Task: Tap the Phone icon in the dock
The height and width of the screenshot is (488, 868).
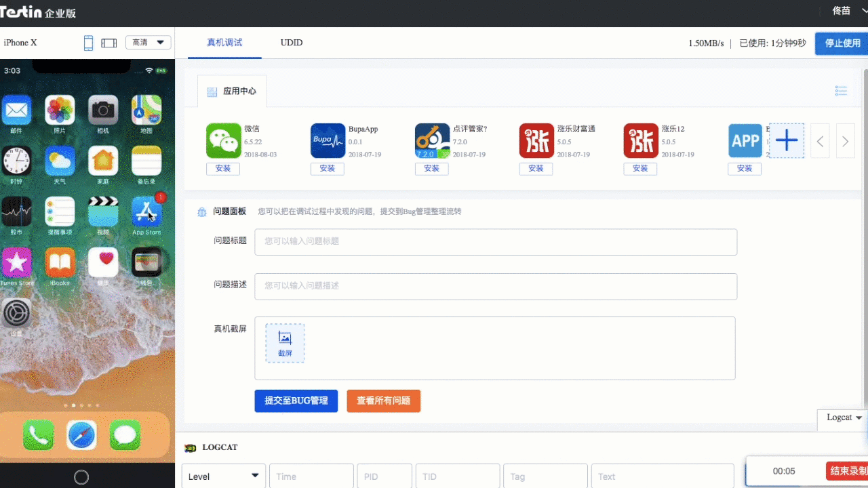Action: 38,435
